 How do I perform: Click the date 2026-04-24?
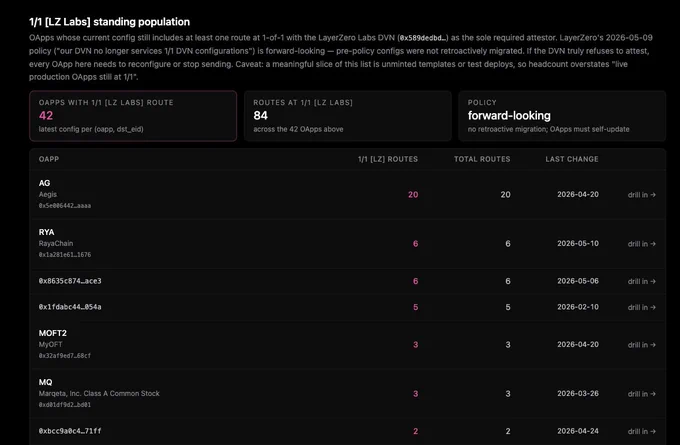(x=578, y=431)
